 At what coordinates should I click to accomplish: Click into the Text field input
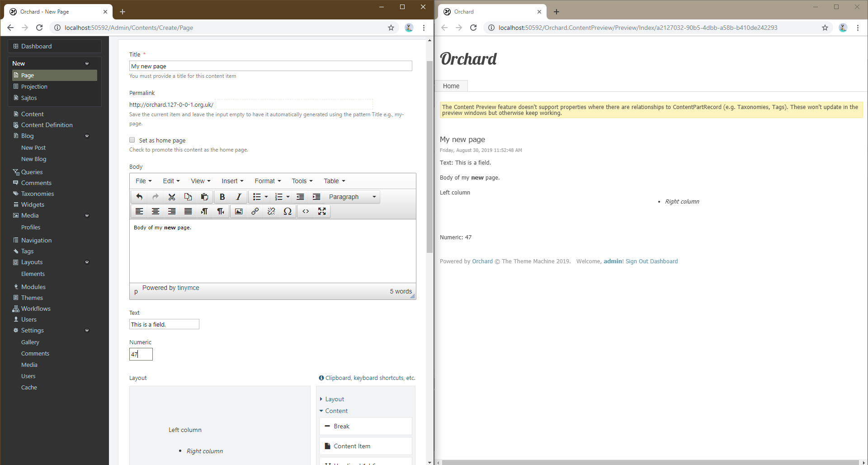pyautogui.click(x=164, y=324)
